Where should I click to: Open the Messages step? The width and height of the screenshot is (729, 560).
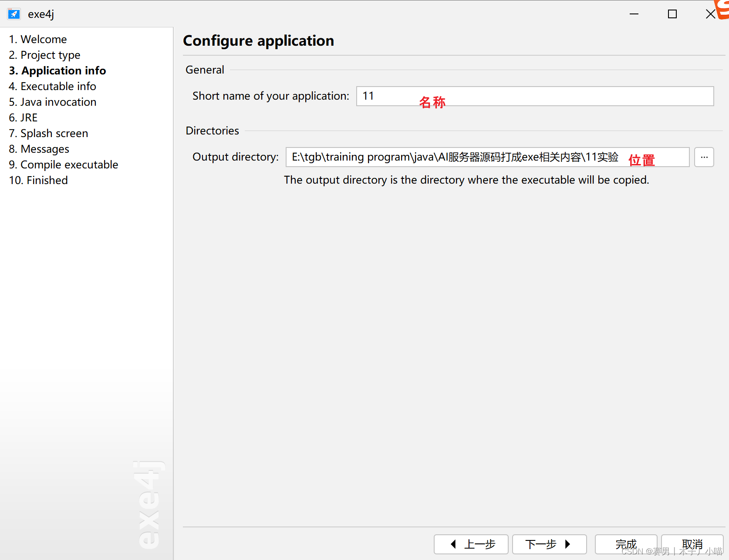point(39,149)
